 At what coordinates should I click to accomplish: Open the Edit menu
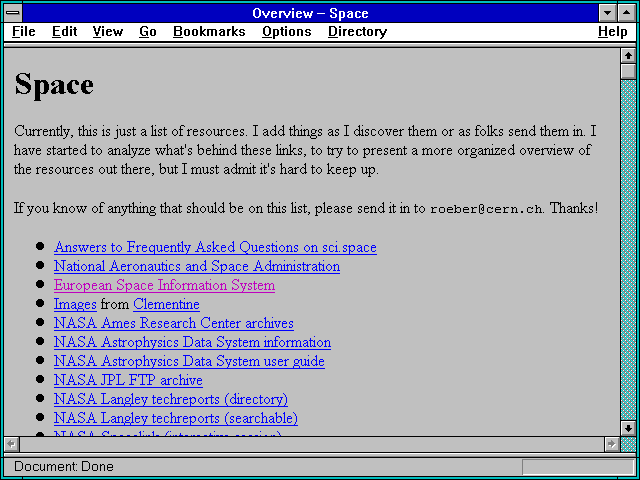point(64,32)
